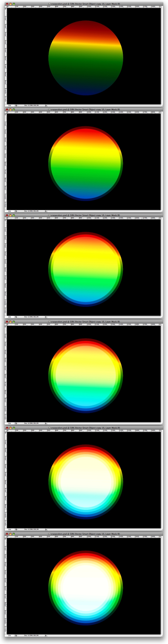The image size is (168, 644).
Task: Click the zoom percentage field in the sixth window
Action: coord(10,636)
